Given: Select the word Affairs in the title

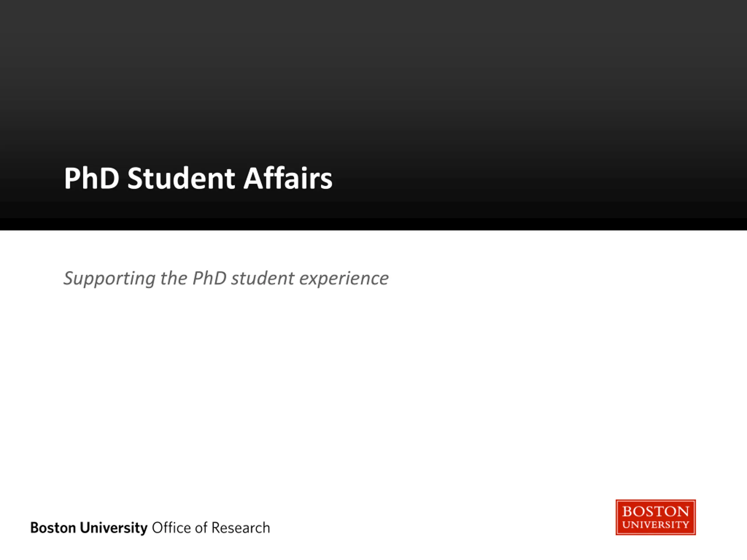Looking at the screenshot, I should (x=288, y=178).
